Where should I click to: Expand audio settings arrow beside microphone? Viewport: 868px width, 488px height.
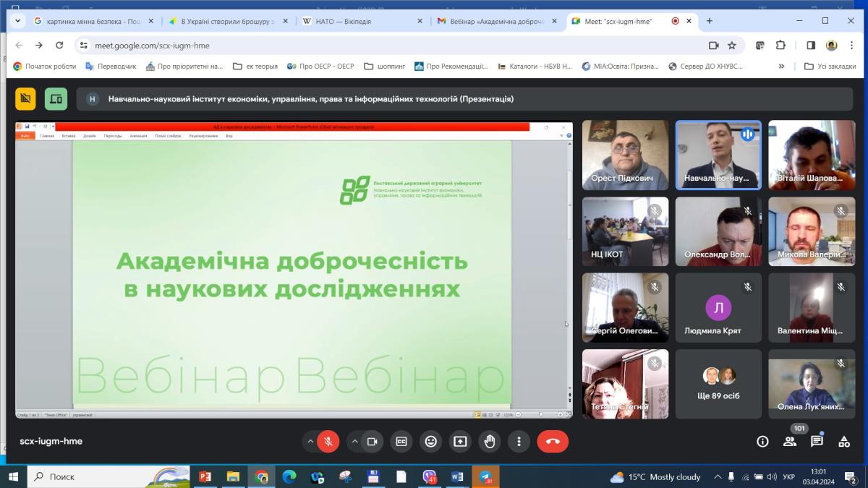(310, 442)
